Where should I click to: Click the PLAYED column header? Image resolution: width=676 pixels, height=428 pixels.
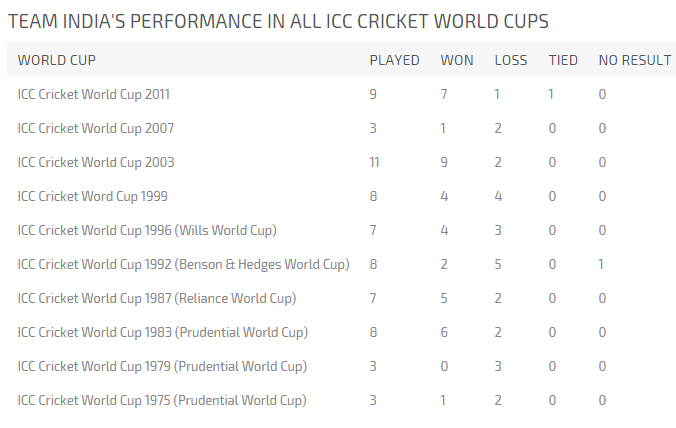tap(394, 60)
